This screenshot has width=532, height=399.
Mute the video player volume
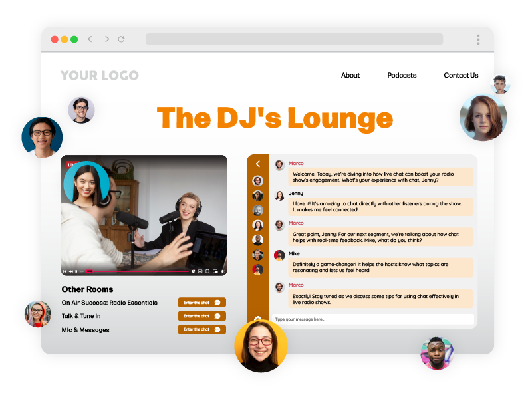pyautogui.click(x=222, y=271)
